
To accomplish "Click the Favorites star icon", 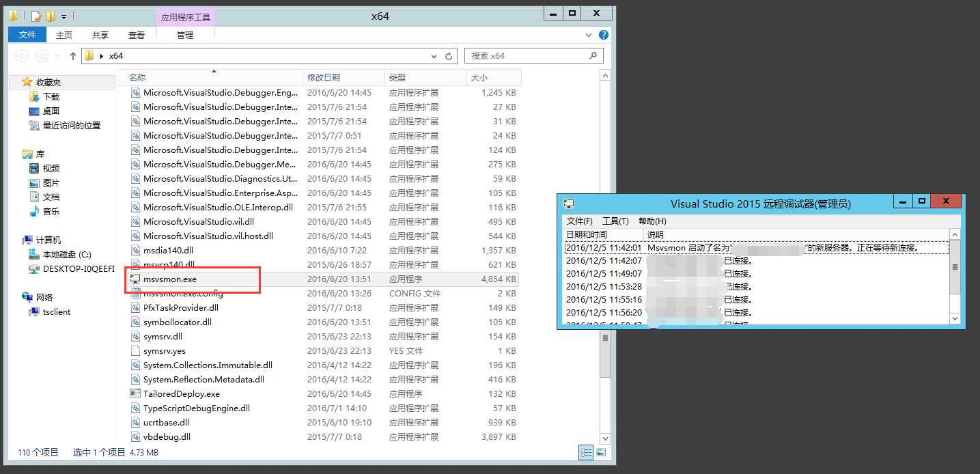I will point(27,82).
